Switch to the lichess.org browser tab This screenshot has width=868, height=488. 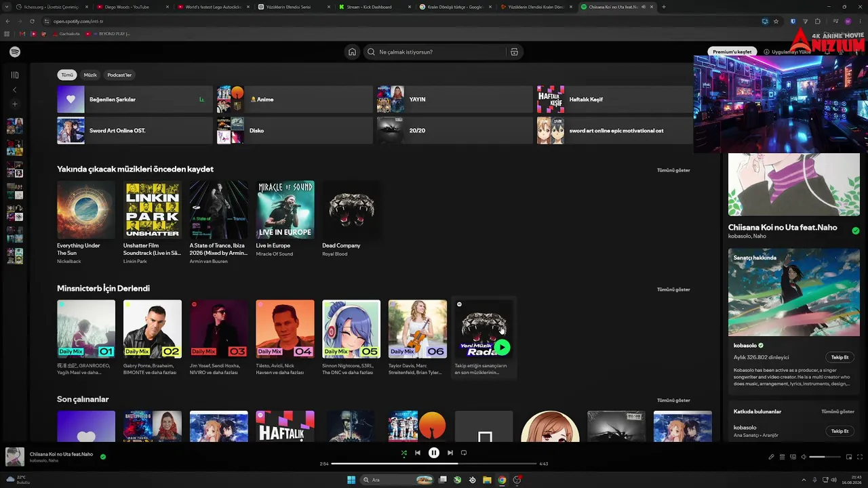[50, 7]
